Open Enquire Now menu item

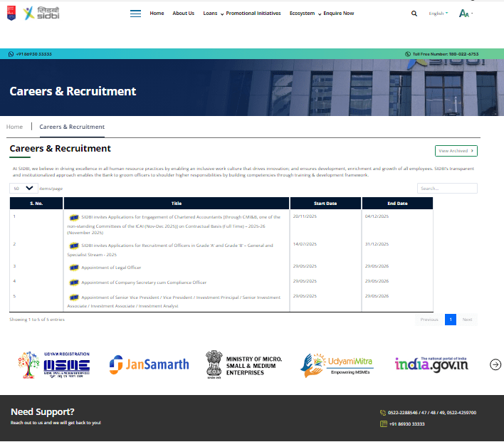tap(338, 14)
